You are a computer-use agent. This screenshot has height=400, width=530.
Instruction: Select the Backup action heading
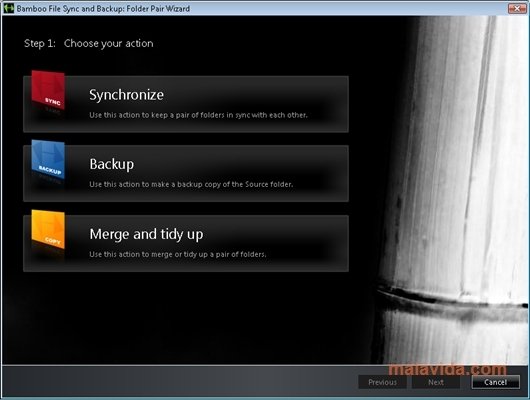click(112, 164)
